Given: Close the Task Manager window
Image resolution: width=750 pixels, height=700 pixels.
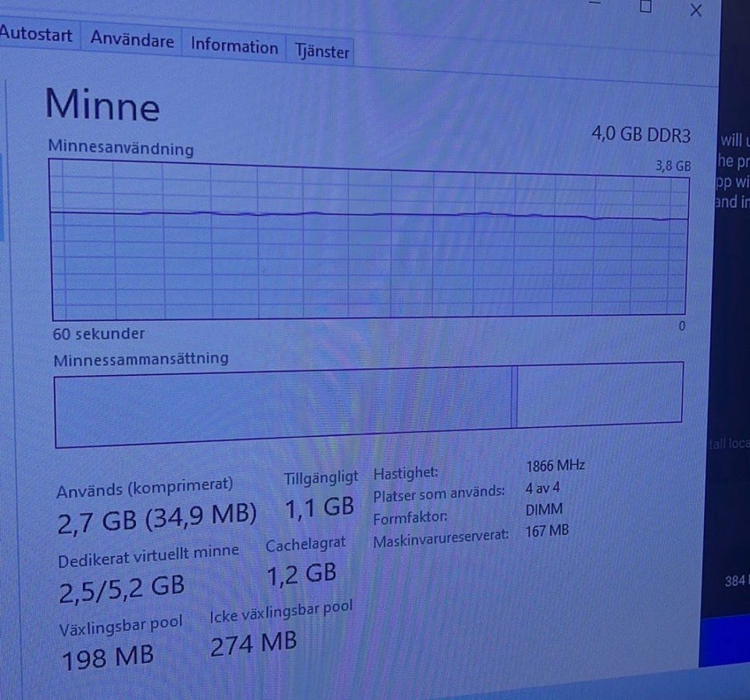Looking at the screenshot, I should (696, 10).
